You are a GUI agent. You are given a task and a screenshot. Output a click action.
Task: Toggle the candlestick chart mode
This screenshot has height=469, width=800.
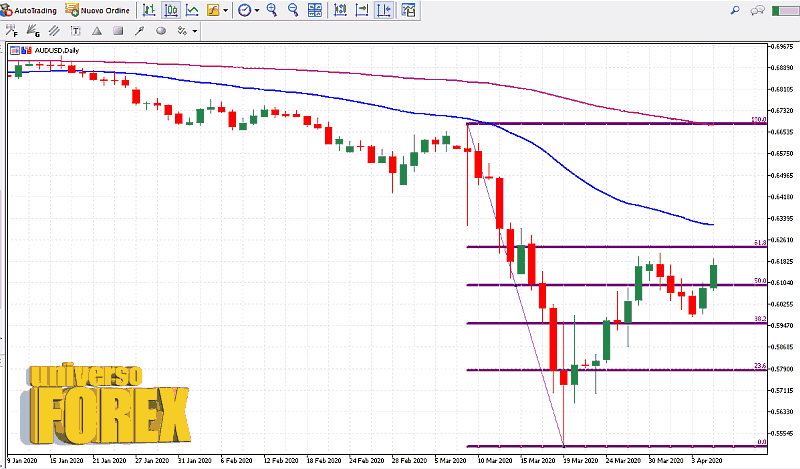[170, 10]
